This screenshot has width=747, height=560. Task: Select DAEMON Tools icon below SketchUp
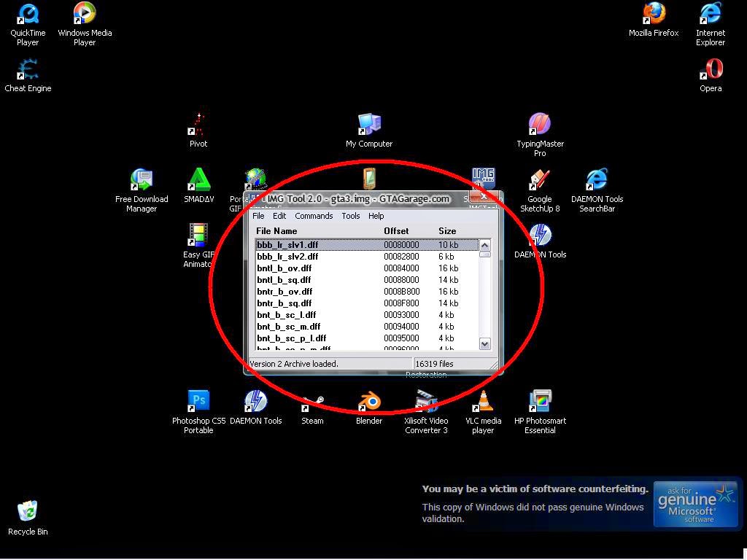541,241
